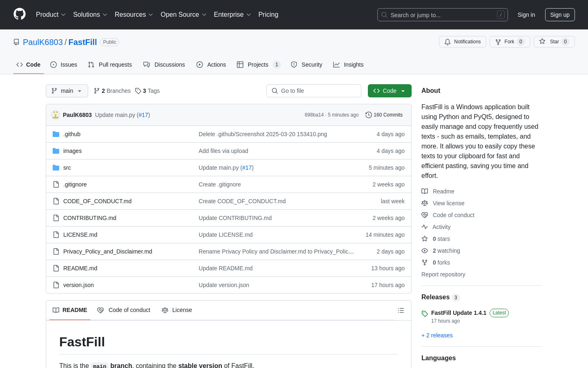Viewport: 588px width, 368px height.
Task: Click the license scale icon in About
Action: click(425, 203)
